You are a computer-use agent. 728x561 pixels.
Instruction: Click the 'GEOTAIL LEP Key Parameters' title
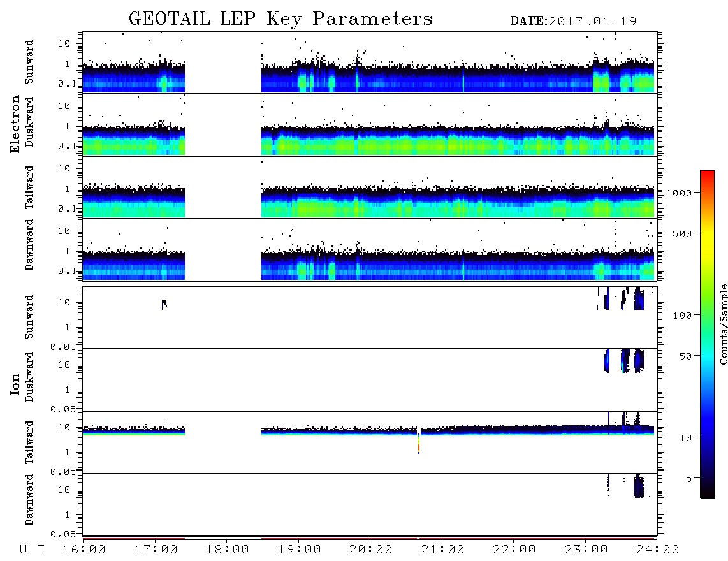(280, 19)
